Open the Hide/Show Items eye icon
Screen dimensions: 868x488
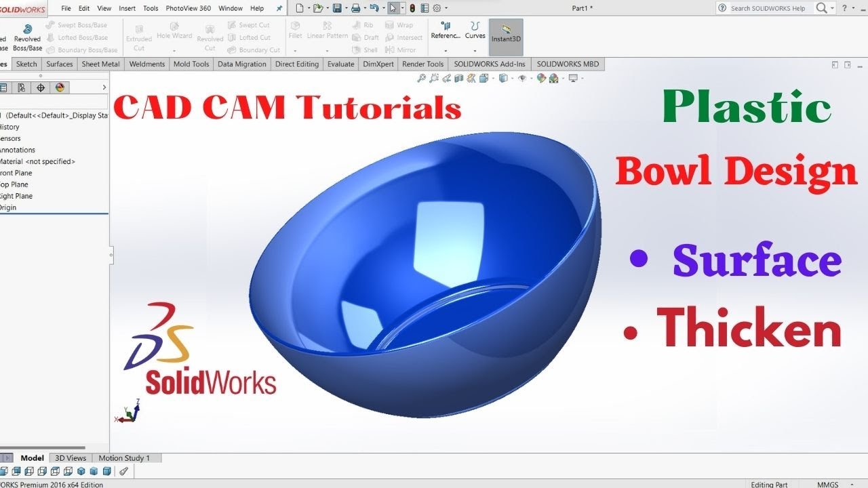521,78
